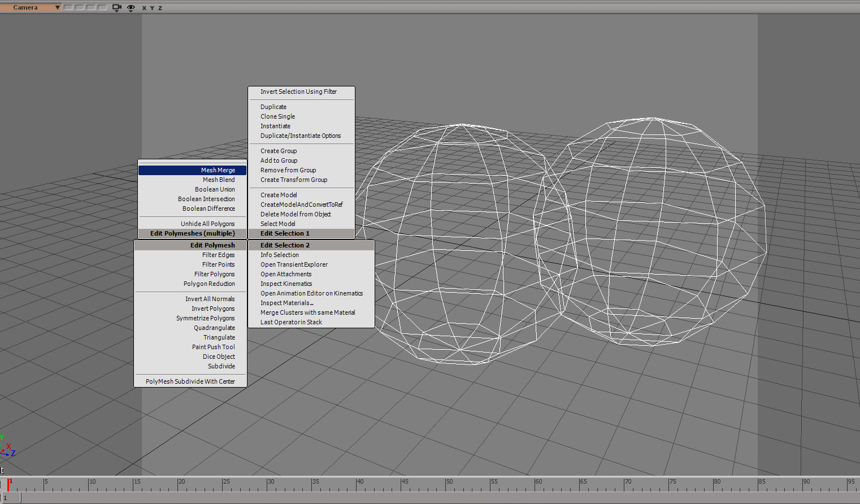The height and width of the screenshot is (504, 860).
Task: Open Animation Editor on Kinematics
Action: point(311,293)
